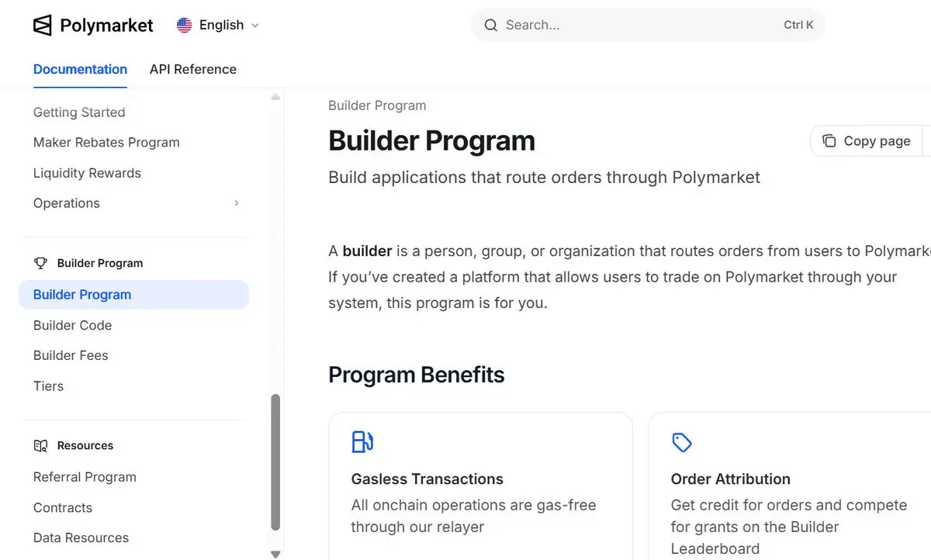
Task: Open Referral Program in sidebar
Action: tap(85, 477)
